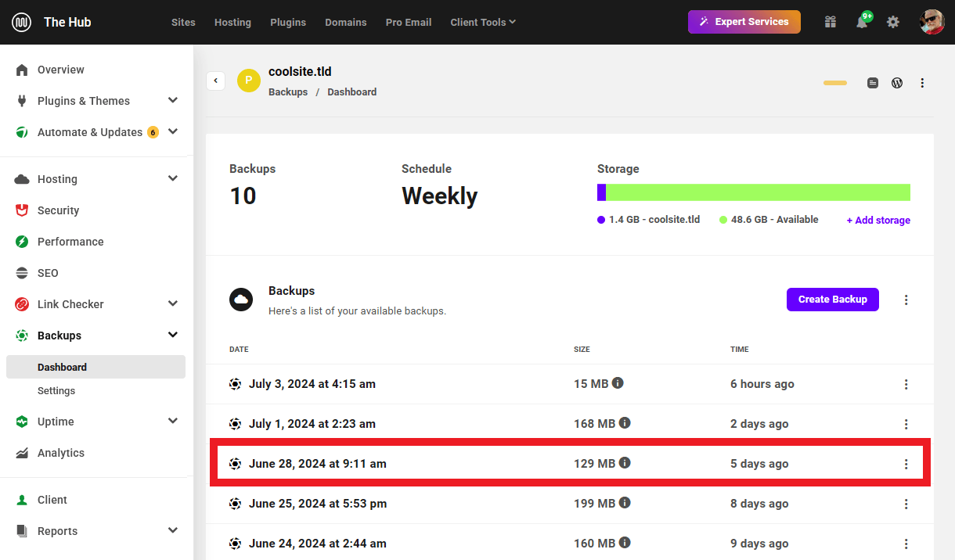Click the The Hub logo icon
The height and width of the screenshot is (560, 955).
[21, 21]
